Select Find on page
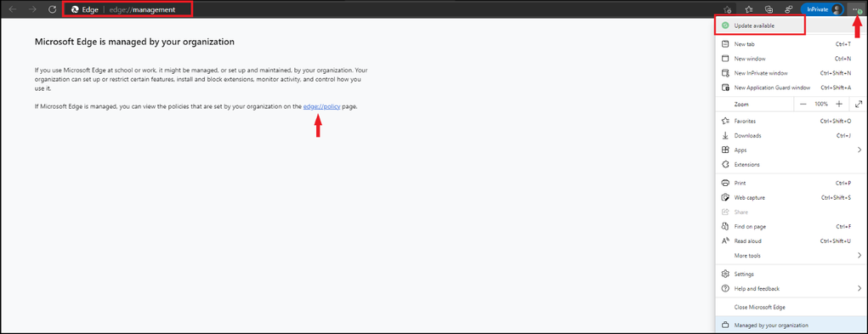Image resolution: width=868 pixels, height=334 pixels. point(791,227)
